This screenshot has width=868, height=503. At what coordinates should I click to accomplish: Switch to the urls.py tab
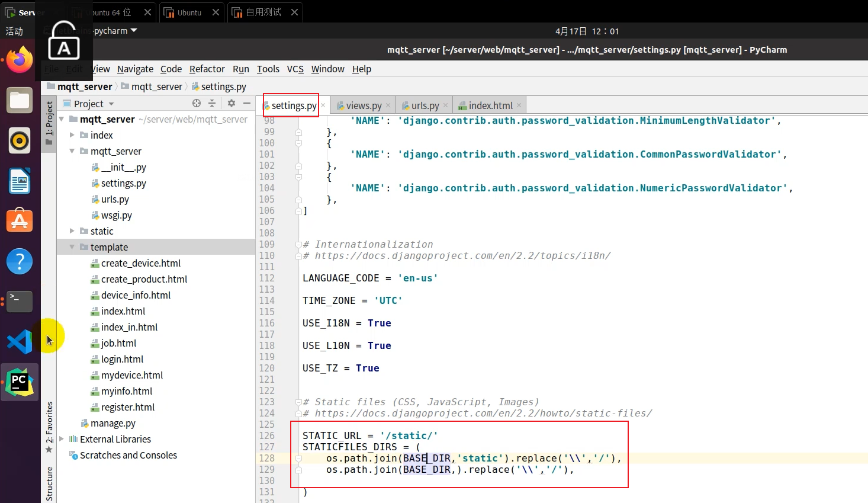click(425, 105)
